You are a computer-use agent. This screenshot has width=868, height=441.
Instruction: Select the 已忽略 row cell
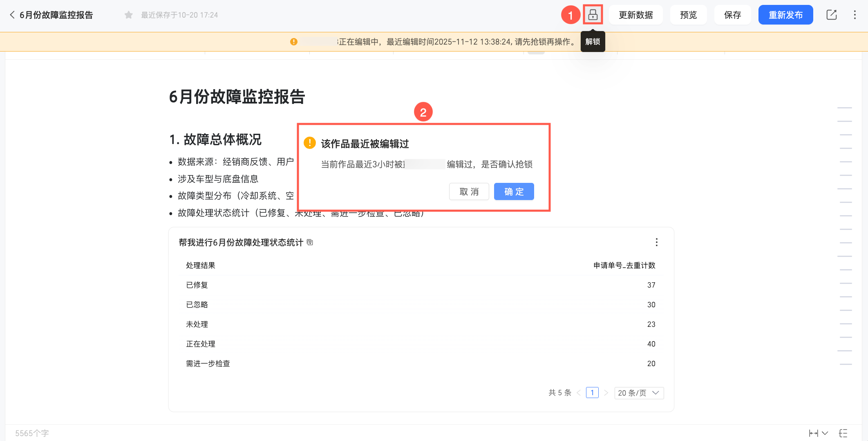pos(197,305)
